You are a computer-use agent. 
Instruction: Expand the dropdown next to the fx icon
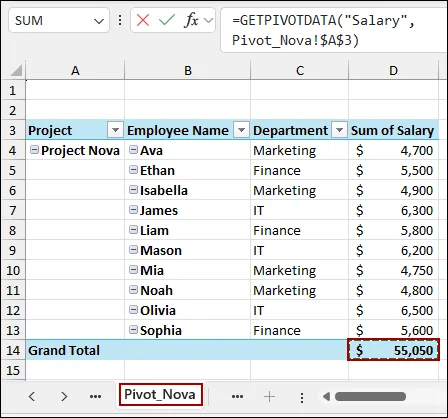[x=208, y=21]
